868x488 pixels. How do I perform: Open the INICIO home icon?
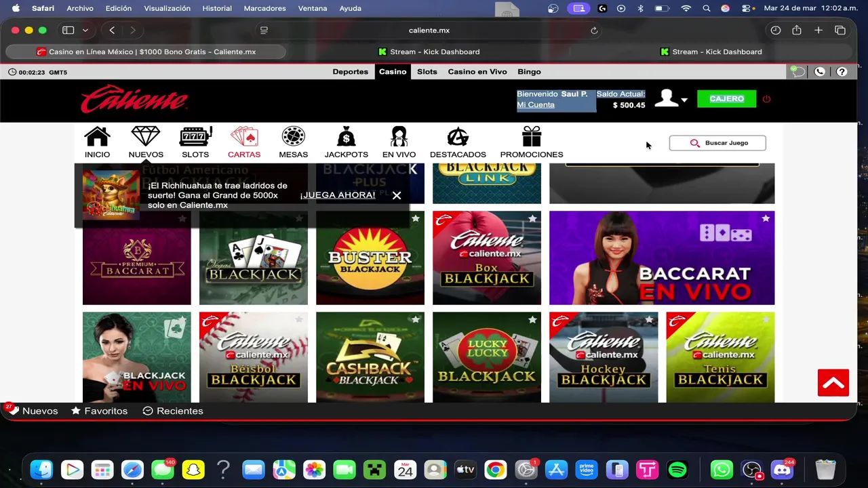[x=97, y=142]
